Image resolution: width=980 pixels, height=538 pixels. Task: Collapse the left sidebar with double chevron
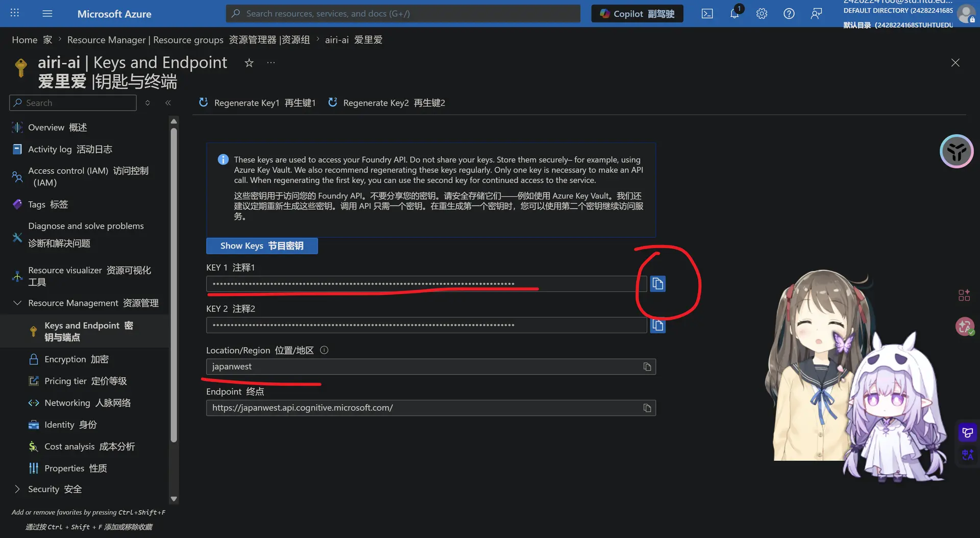(x=168, y=103)
